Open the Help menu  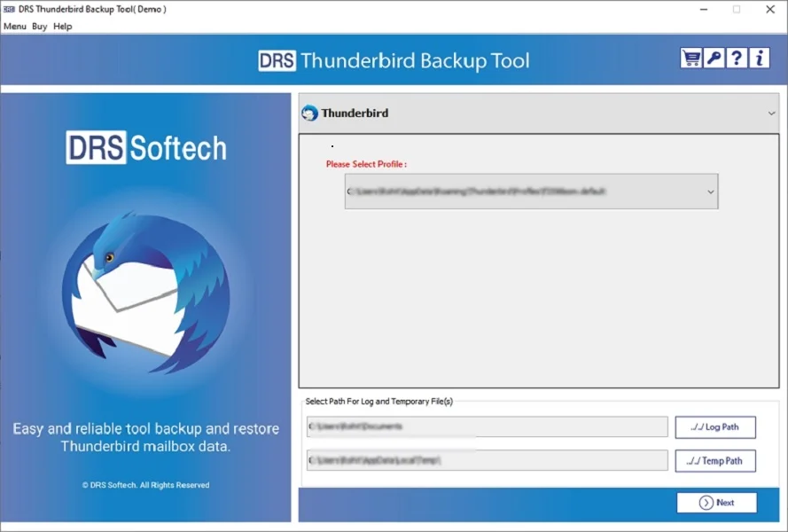pyautogui.click(x=61, y=27)
